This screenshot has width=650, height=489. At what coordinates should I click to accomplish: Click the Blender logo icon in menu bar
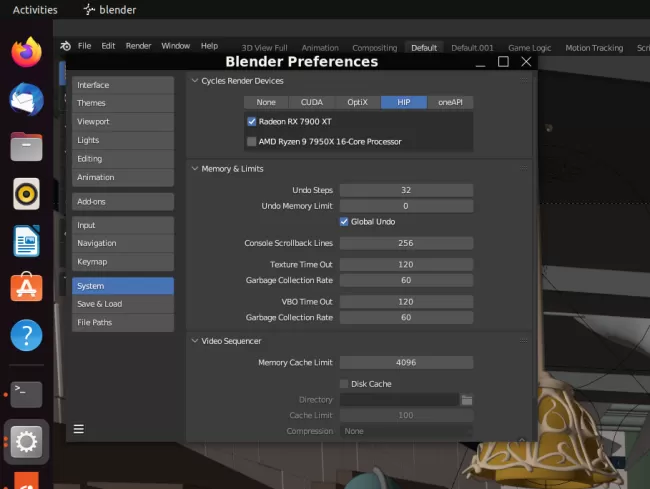click(x=65, y=46)
